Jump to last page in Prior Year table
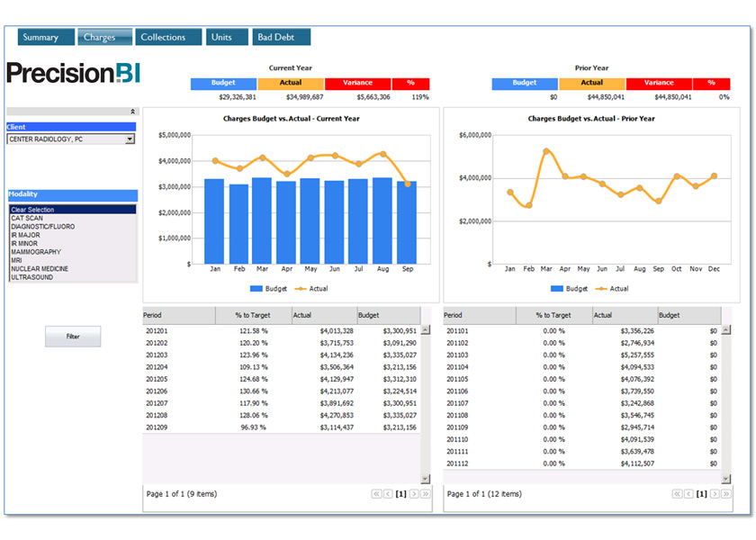This screenshot has width=756, height=540. (726, 494)
